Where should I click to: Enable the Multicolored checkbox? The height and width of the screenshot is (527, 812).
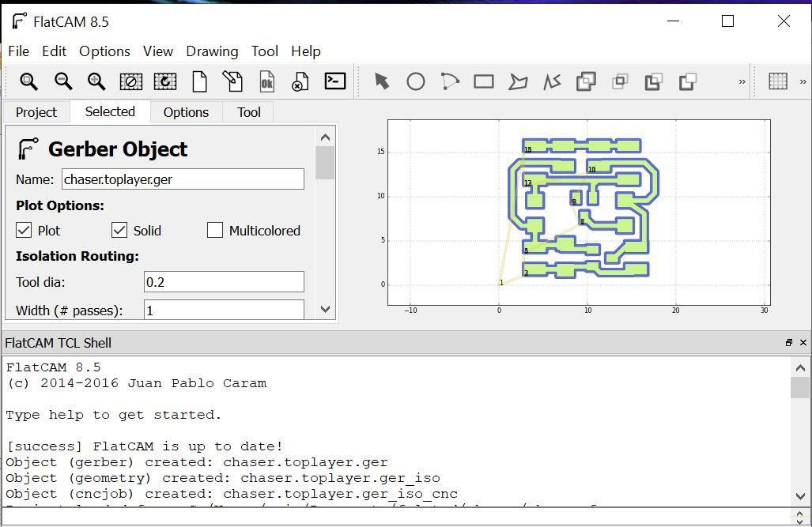click(215, 230)
